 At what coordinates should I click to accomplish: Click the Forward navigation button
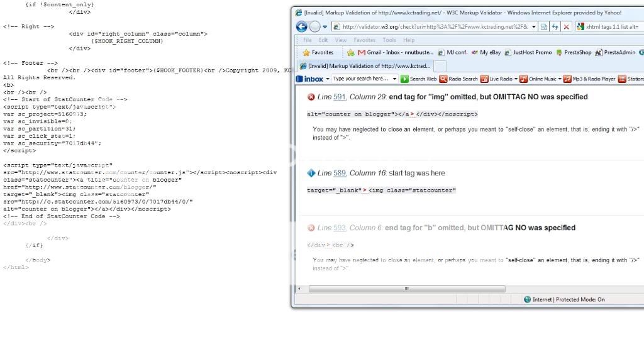(x=314, y=26)
